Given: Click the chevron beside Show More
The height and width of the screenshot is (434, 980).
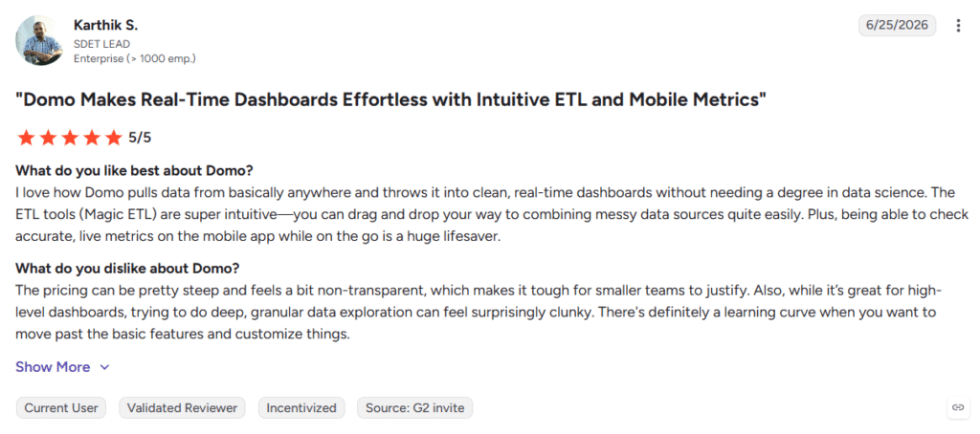Looking at the screenshot, I should (x=104, y=367).
